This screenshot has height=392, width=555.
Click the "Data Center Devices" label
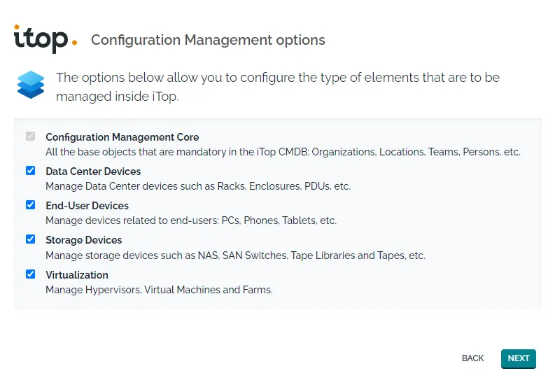(93, 171)
